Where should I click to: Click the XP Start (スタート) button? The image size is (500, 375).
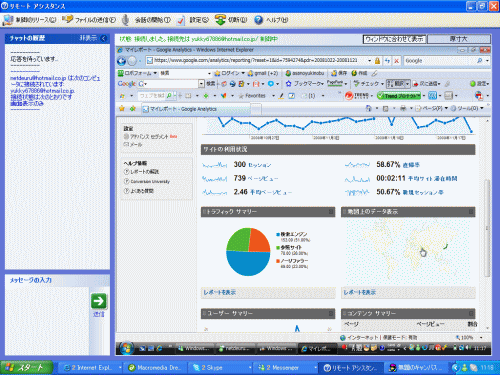[27, 368]
